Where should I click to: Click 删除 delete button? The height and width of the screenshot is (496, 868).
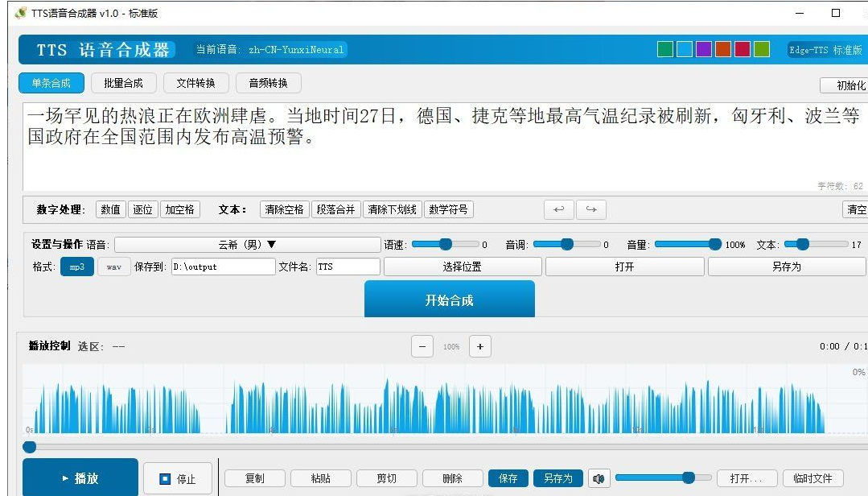[x=452, y=478]
